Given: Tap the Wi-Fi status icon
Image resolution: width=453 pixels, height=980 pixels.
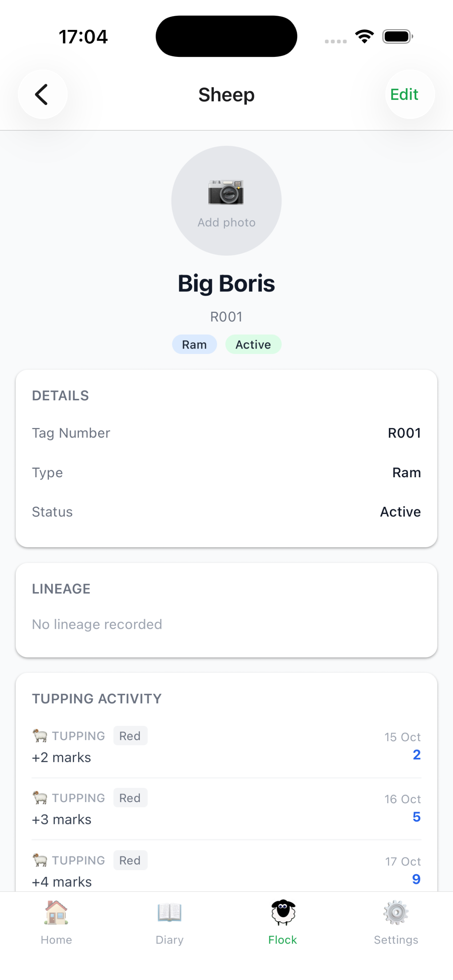Looking at the screenshot, I should pyautogui.click(x=364, y=36).
